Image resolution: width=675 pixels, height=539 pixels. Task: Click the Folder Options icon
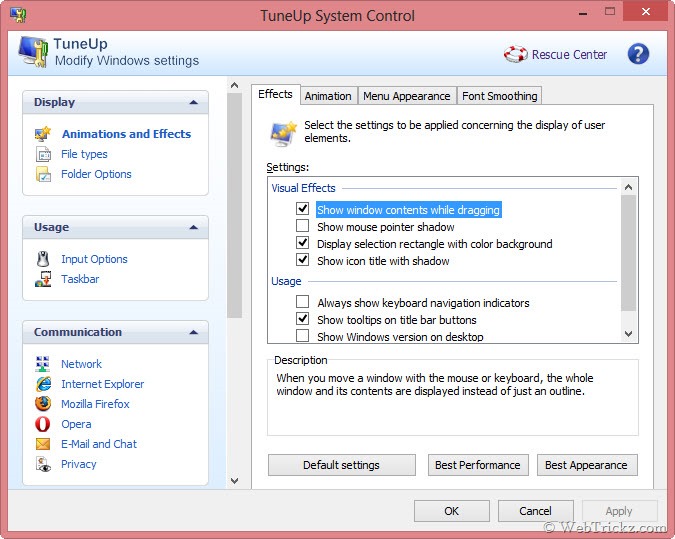tap(43, 174)
